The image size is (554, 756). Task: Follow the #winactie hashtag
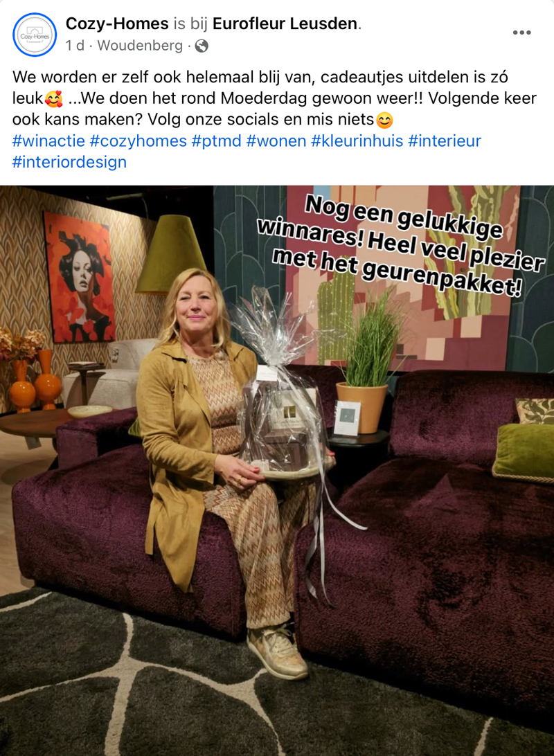(48, 141)
